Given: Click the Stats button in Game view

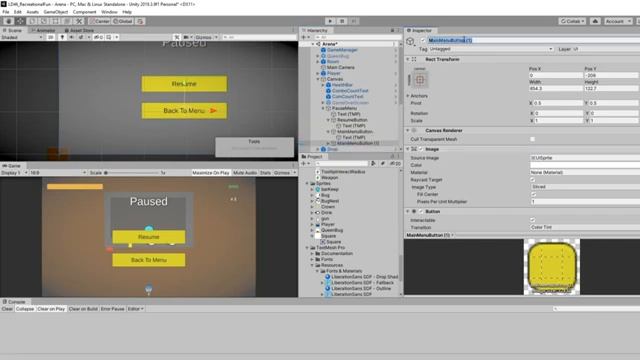Looking at the screenshot, I should coord(265,173).
